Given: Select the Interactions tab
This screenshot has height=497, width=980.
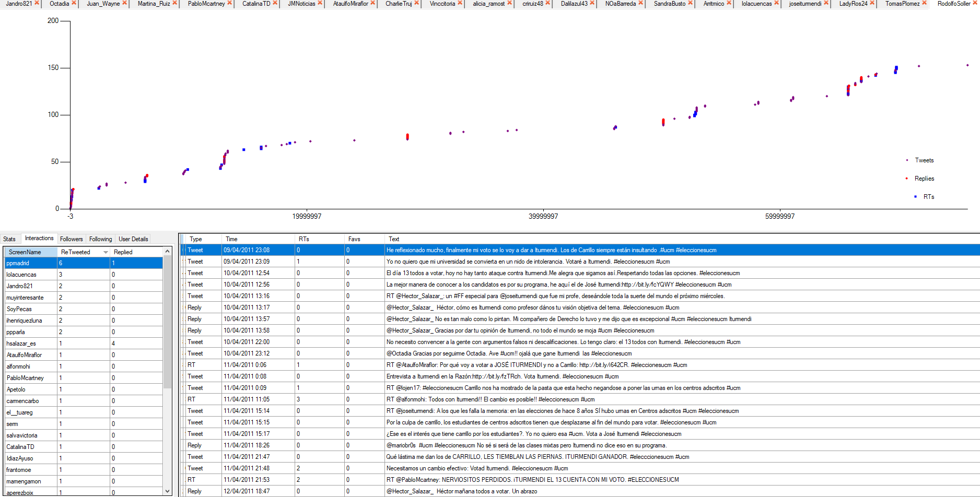Looking at the screenshot, I should (39, 238).
